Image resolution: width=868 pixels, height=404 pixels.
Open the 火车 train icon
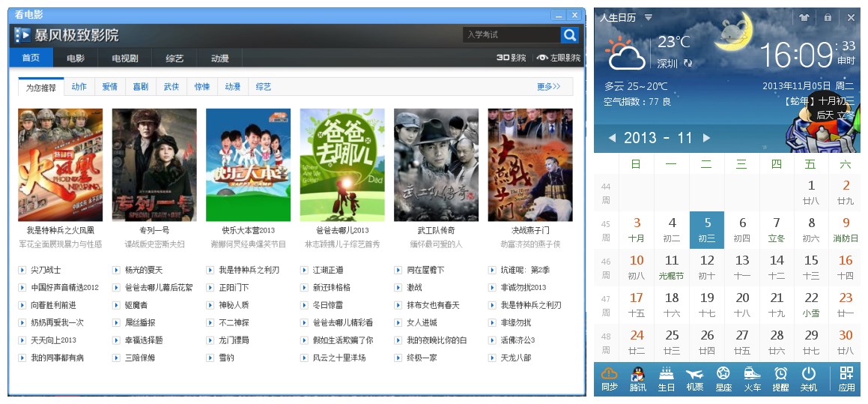pyautogui.click(x=752, y=373)
